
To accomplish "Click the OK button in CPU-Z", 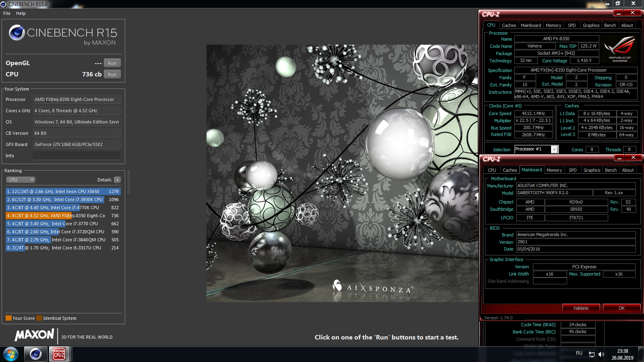I will [621, 308].
